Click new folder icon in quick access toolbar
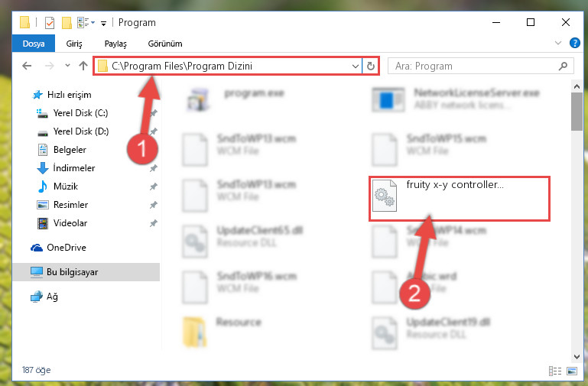 click(67, 23)
